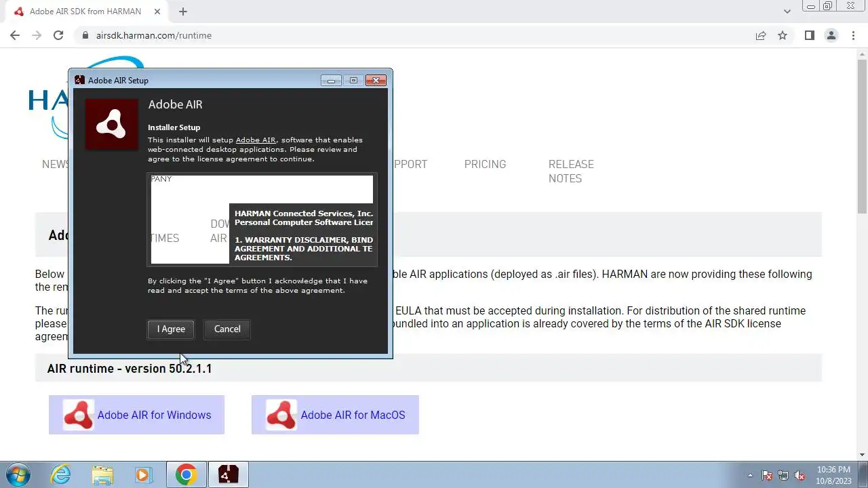Bookmark this tab with star icon
Viewport: 868px width, 488px height.
(x=783, y=35)
